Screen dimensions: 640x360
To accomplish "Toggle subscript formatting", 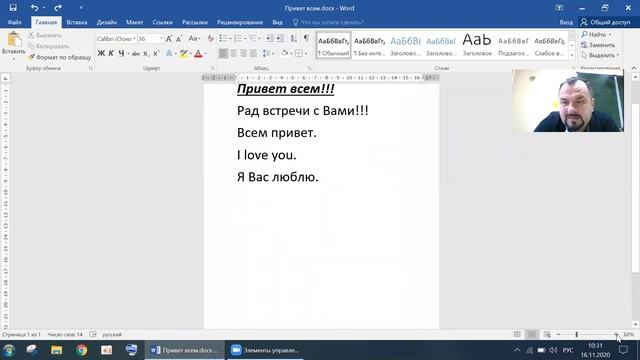I will click(x=146, y=53).
